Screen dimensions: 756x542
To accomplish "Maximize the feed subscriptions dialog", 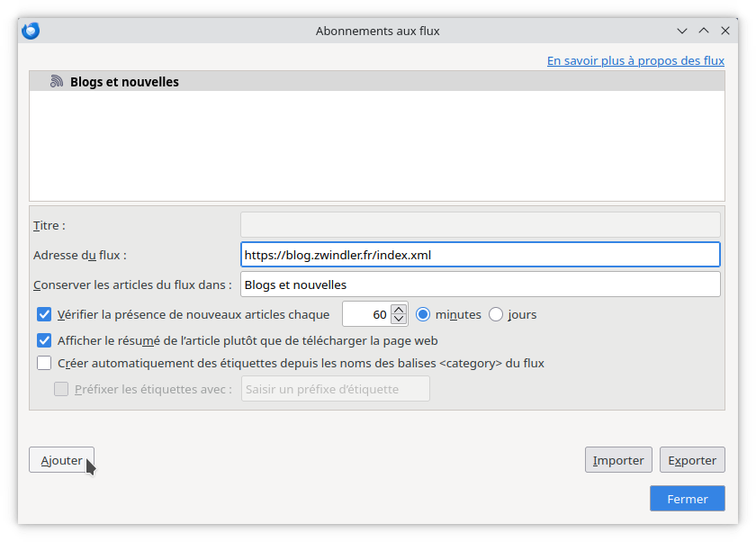I will 704,31.
